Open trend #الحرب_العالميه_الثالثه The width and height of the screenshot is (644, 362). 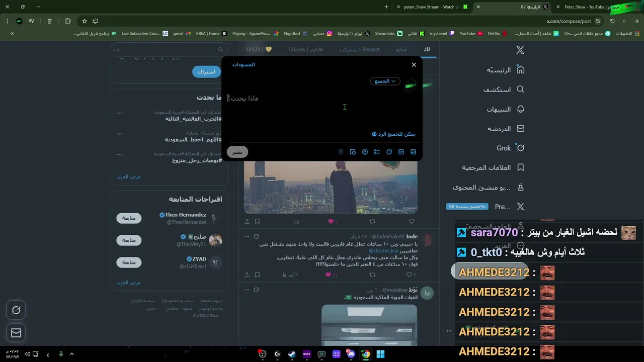(x=193, y=119)
